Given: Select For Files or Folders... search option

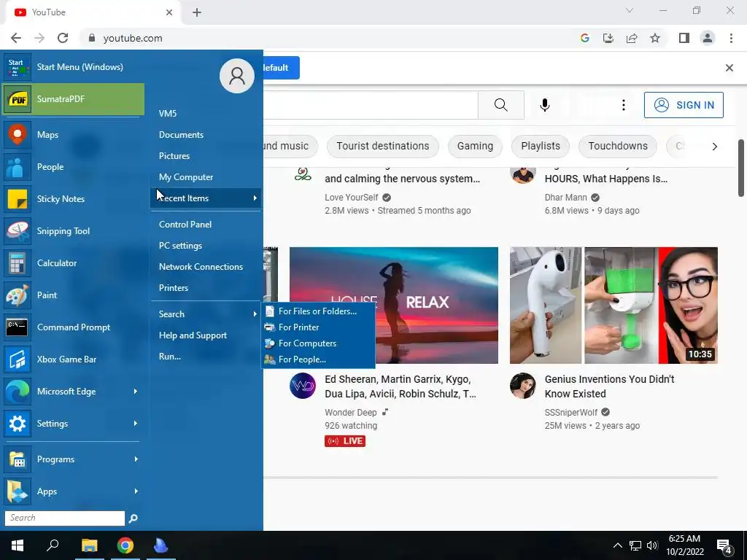Looking at the screenshot, I should [x=318, y=311].
